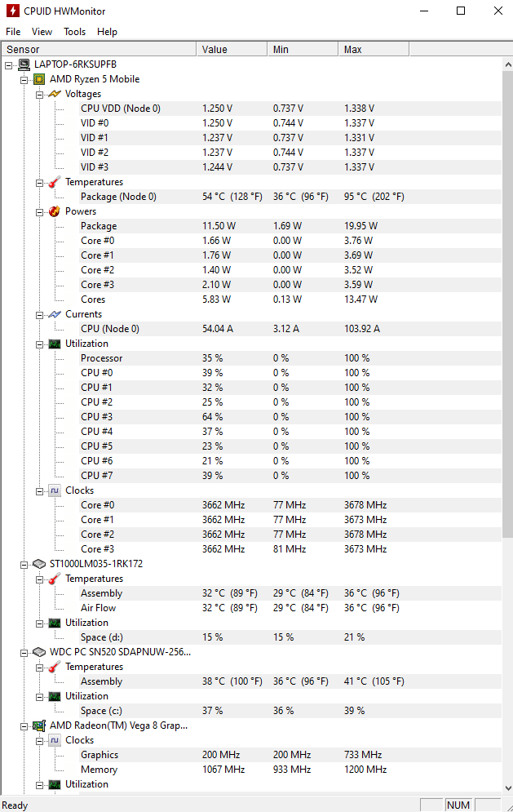Open the Tools menu
This screenshot has width=513, height=812.
pos(74,32)
